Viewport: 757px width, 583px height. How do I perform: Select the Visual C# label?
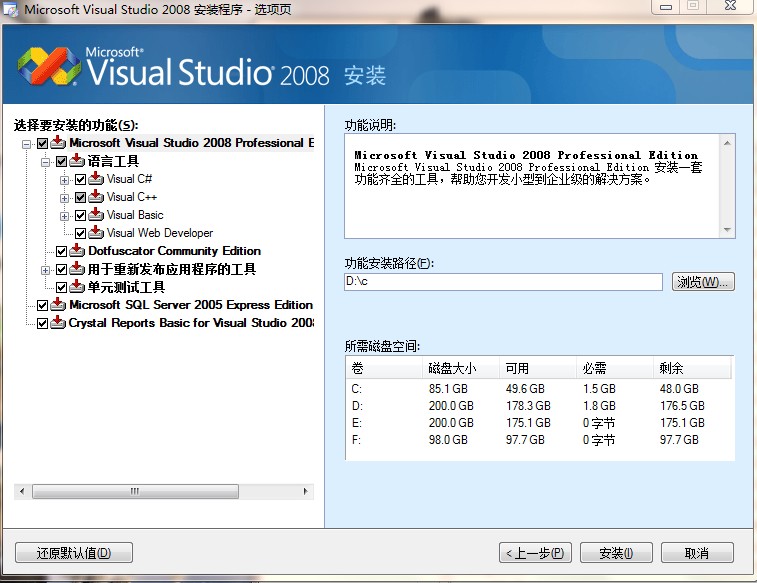click(x=129, y=179)
